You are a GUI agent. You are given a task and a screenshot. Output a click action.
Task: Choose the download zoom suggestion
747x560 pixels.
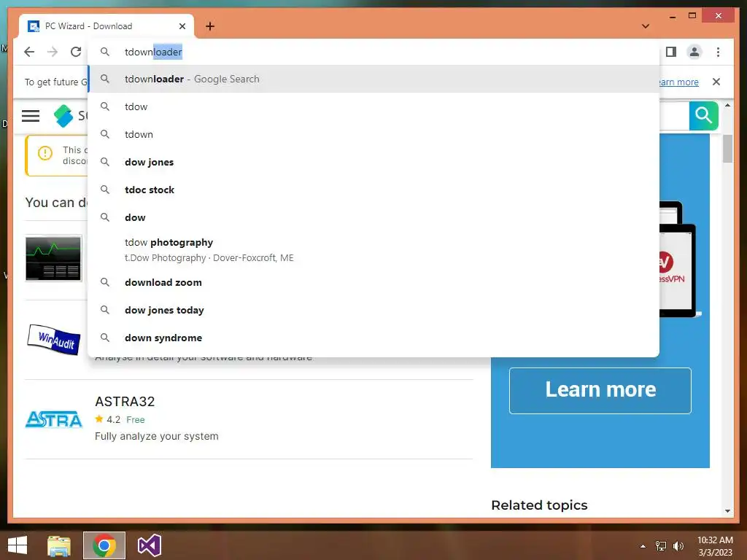(x=373, y=282)
